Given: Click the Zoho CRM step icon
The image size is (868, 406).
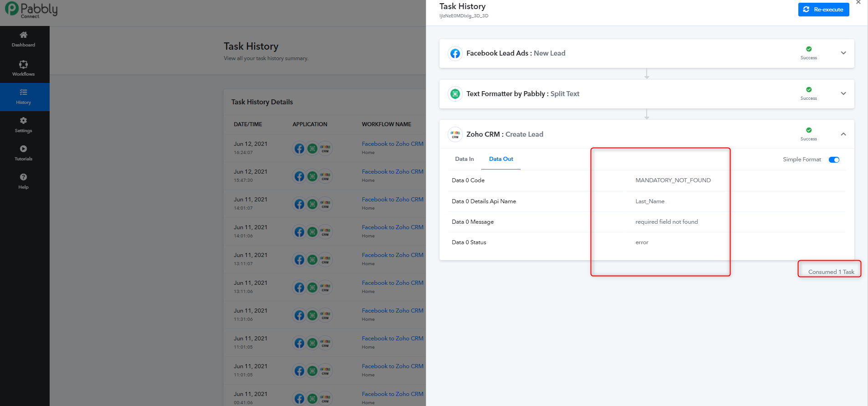Looking at the screenshot, I should 455,134.
